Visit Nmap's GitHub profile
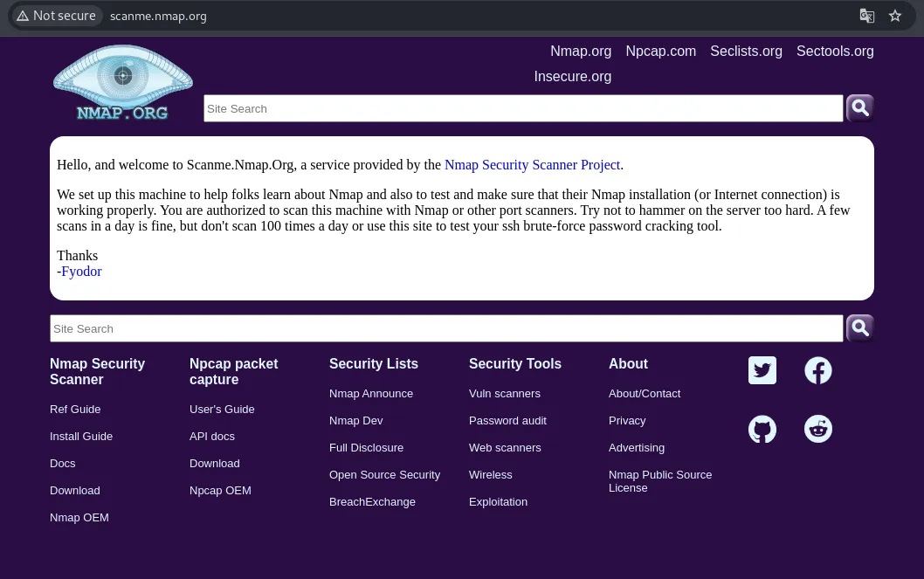The width and height of the screenshot is (924, 579). [762, 429]
